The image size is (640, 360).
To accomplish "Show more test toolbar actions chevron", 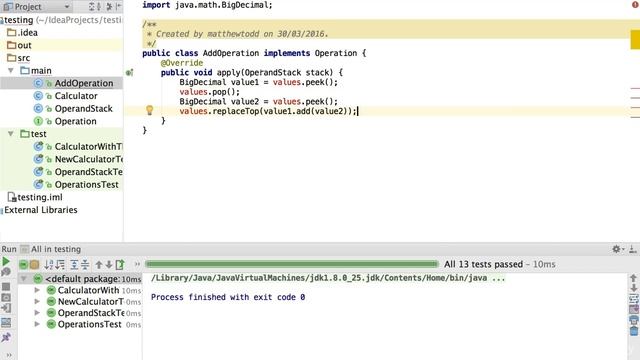I will pos(137,264).
